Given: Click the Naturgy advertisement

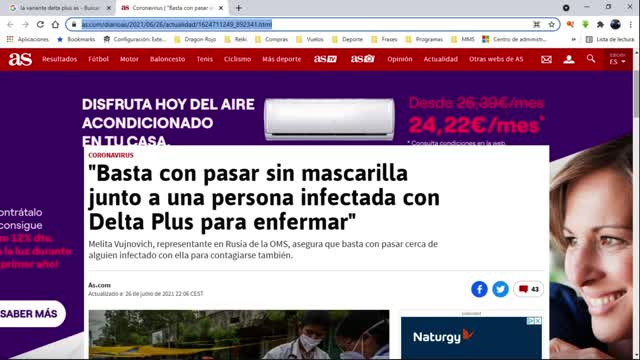Looking at the screenshot, I should pos(471,338).
